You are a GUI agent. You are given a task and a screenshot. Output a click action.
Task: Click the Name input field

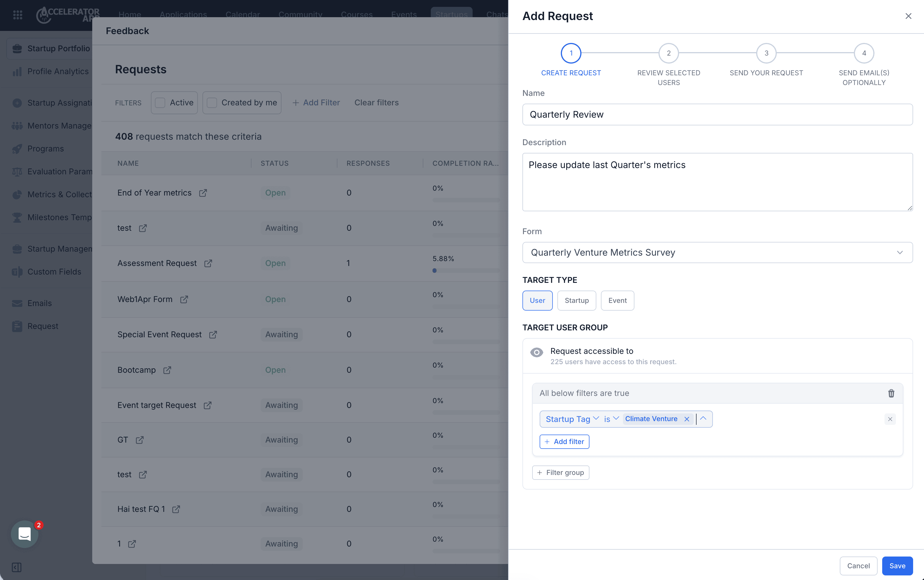coord(717,114)
